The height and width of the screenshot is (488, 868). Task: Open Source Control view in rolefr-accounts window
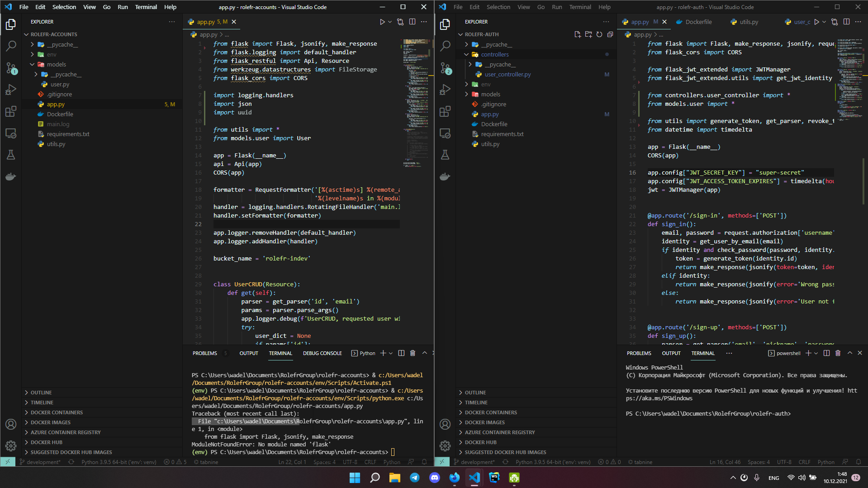coord(11,68)
